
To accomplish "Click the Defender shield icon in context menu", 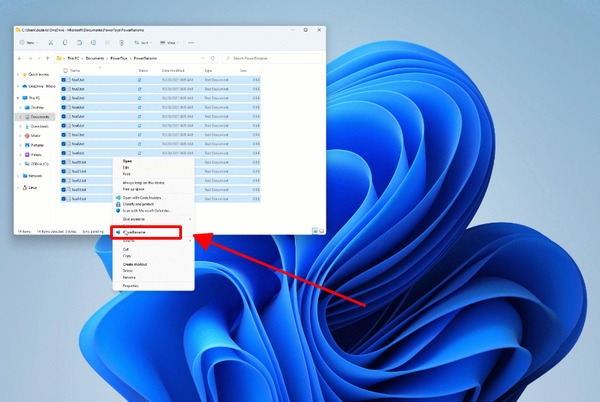I will (118, 211).
